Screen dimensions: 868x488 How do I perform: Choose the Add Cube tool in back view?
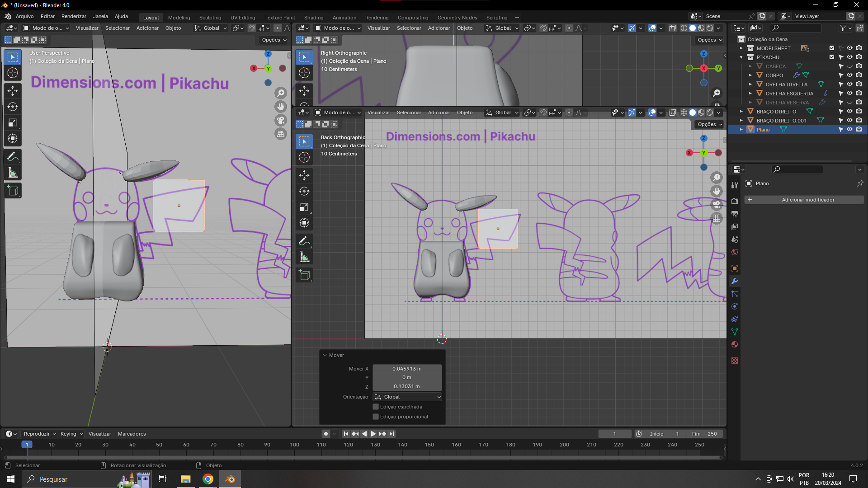[x=304, y=275]
